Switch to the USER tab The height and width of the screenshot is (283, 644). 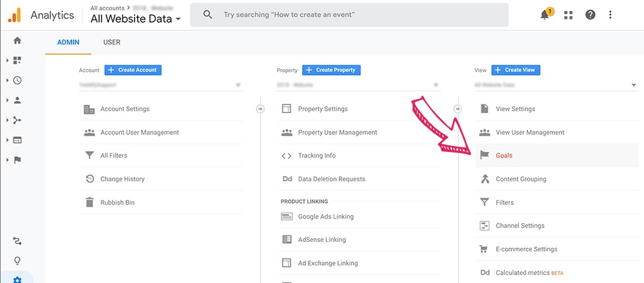(111, 42)
